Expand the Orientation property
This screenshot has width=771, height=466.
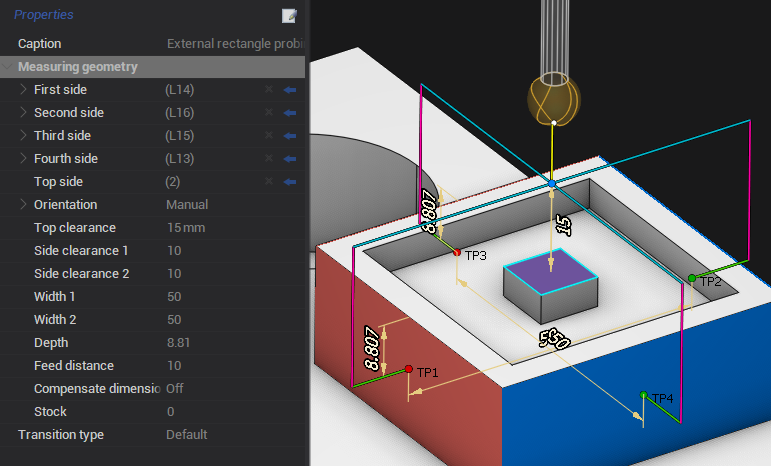(x=24, y=205)
